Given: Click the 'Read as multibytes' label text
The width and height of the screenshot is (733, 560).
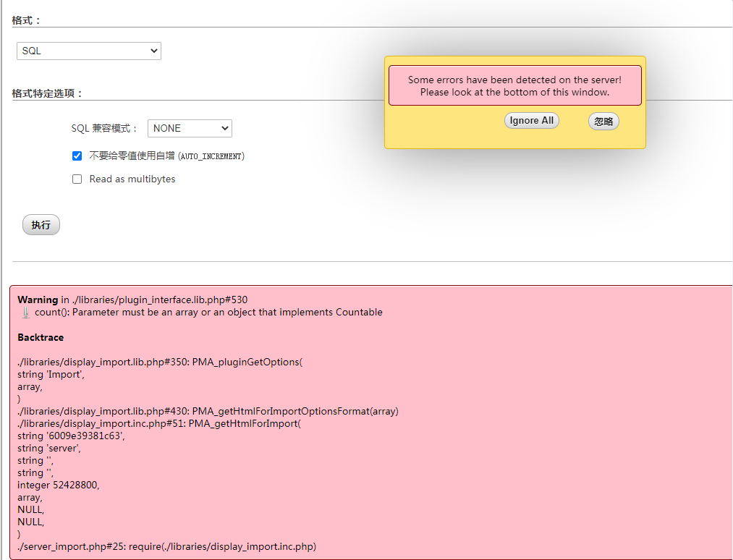Looking at the screenshot, I should (x=132, y=179).
